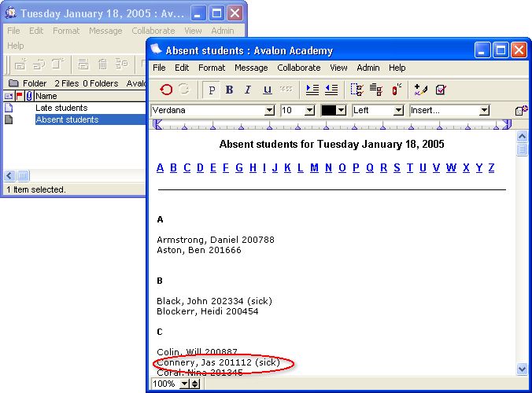Open the Verdana font dropdown
Screen dimensions: 532x393
pyautogui.click(x=270, y=111)
